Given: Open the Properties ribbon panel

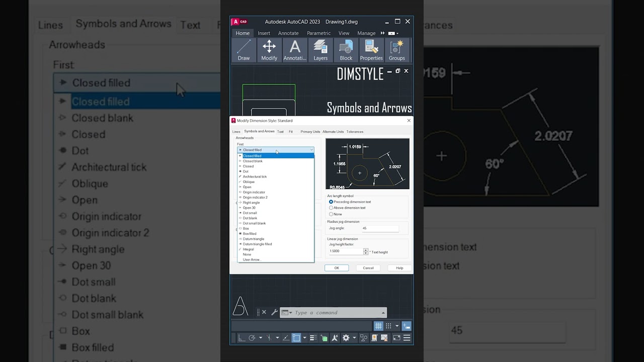Looking at the screenshot, I should click(x=371, y=50).
